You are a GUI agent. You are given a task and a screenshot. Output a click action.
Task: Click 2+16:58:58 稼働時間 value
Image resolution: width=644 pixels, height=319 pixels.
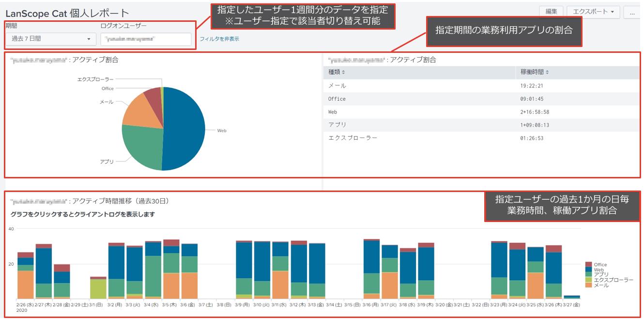535,112
